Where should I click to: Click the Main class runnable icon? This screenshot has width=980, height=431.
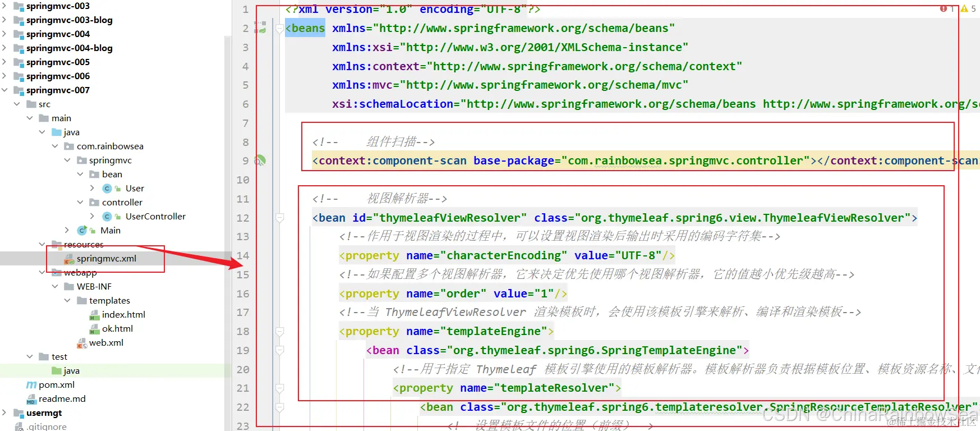click(x=83, y=230)
